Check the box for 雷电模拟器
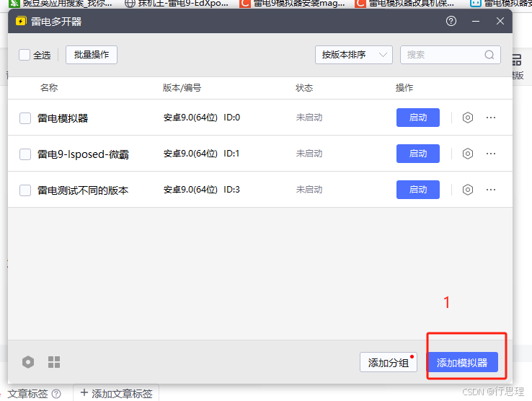 tap(25, 118)
